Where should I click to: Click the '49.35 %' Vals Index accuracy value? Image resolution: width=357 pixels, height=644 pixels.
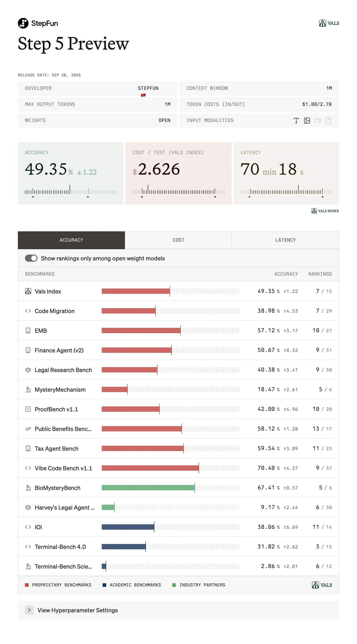click(x=269, y=291)
